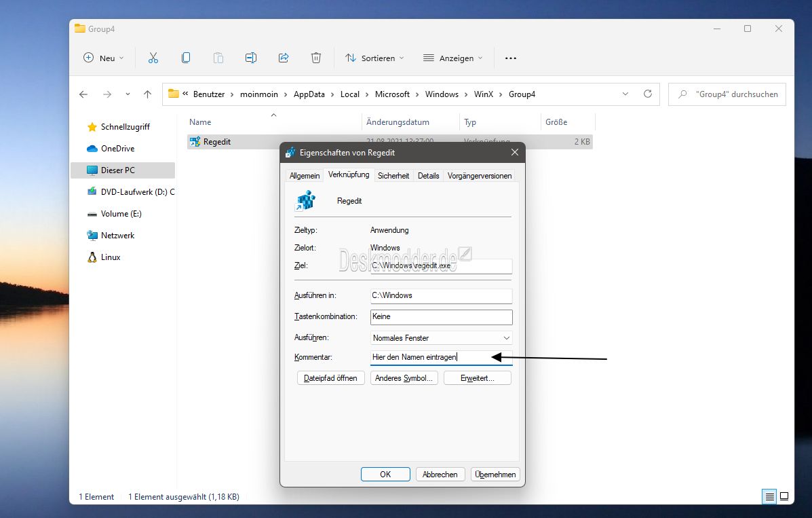Open the Neu dropdown menu
The width and height of the screenshot is (812, 518).
tap(104, 58)
